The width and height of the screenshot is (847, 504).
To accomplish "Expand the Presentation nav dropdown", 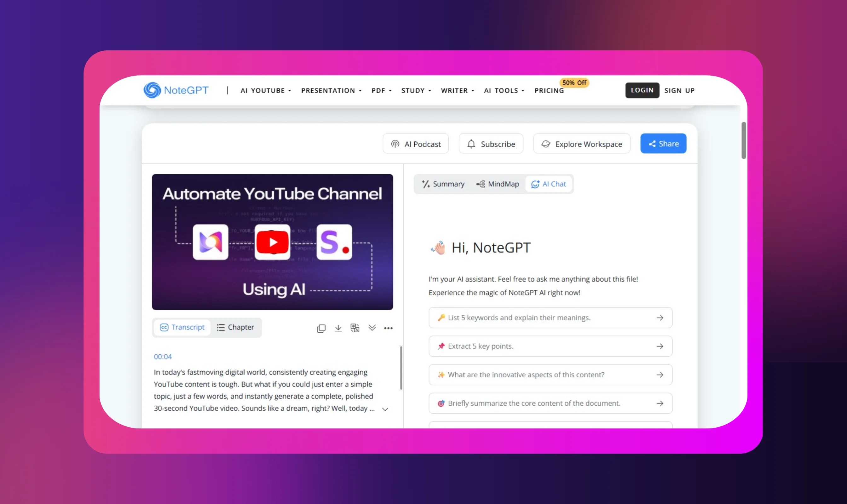I will 331,91.
